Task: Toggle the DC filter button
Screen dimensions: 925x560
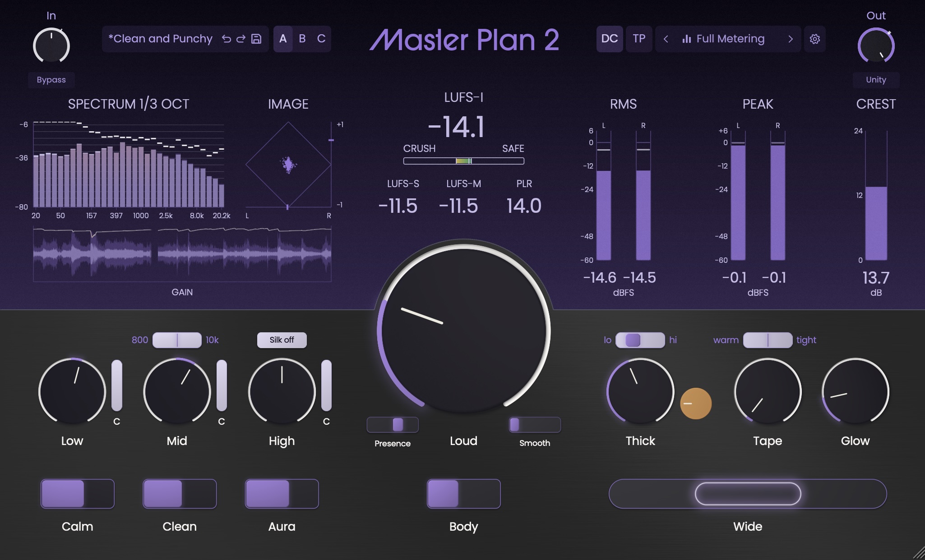Action: tap(610, 39)
